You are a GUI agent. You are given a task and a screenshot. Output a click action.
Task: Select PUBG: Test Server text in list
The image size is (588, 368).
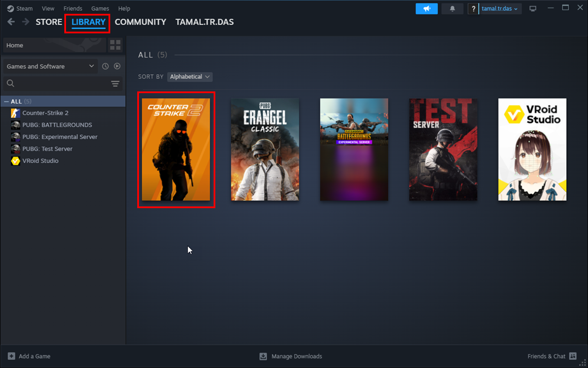[47, 149]
